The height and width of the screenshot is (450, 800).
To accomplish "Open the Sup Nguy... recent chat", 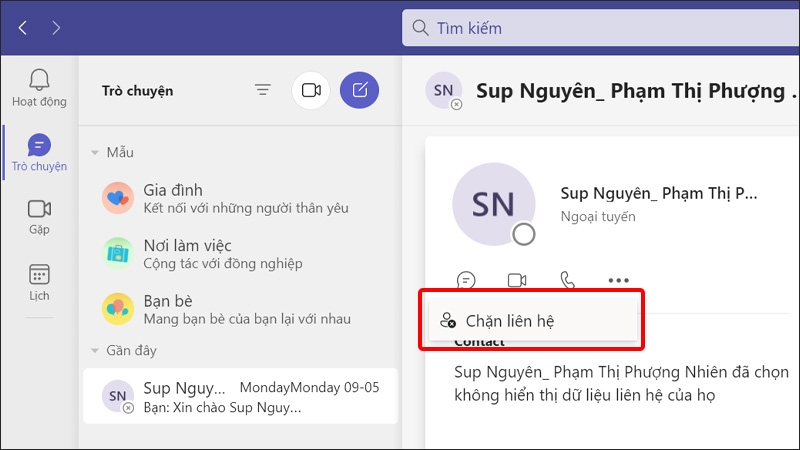I will 241,396.
